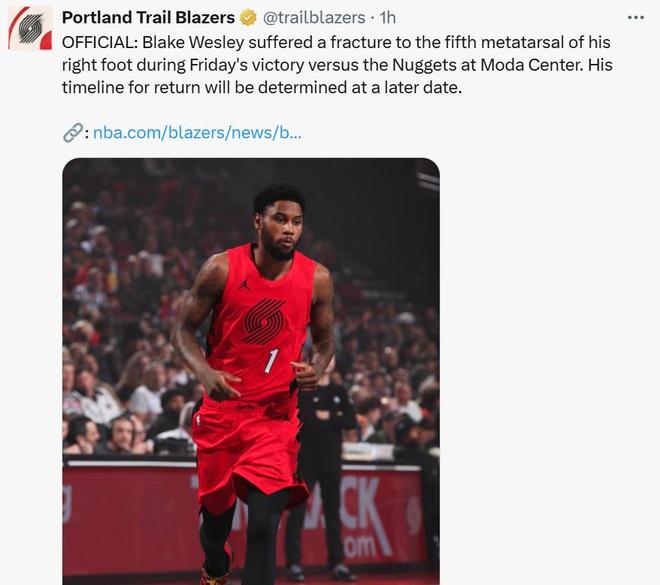Click the pinwheel logo on the red jersey
660x585 pixels.
(264, 321)
